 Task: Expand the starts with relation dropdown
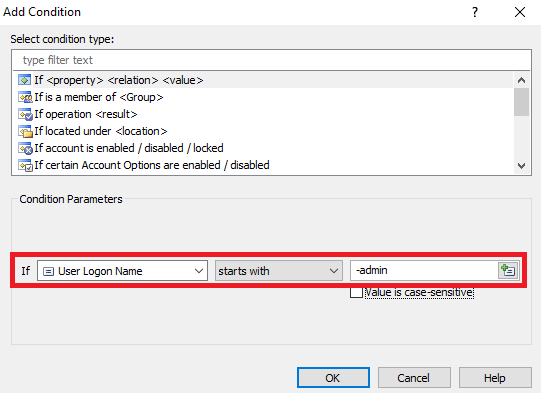pyautogui.click(x=279, y=271)
